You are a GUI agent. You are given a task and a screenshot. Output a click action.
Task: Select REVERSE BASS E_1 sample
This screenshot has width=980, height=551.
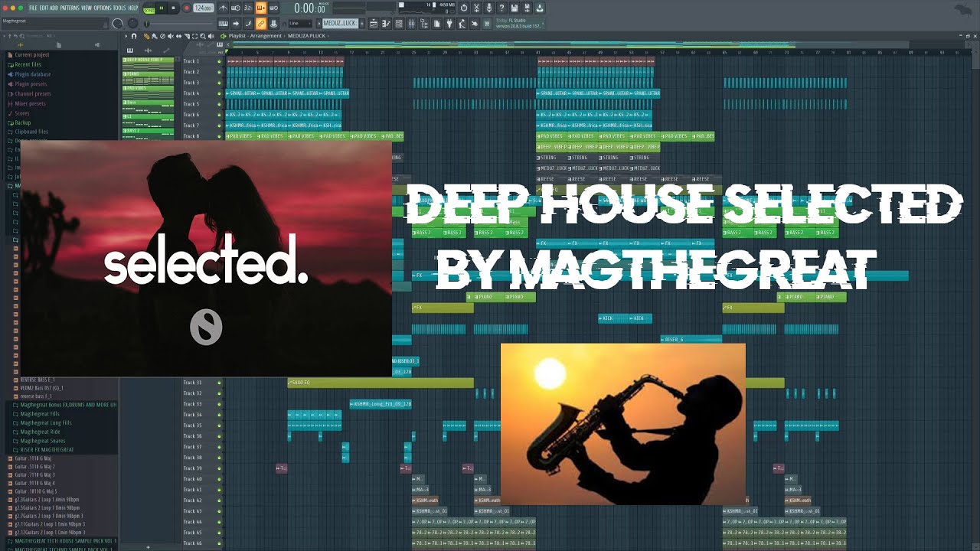tap(37, 380)
